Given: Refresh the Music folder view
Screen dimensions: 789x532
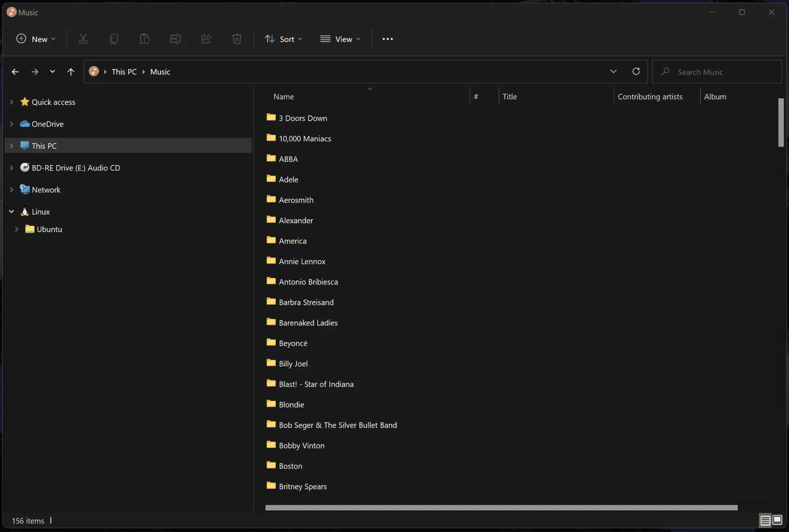Looking at the screenshot, I should (636, 71).
